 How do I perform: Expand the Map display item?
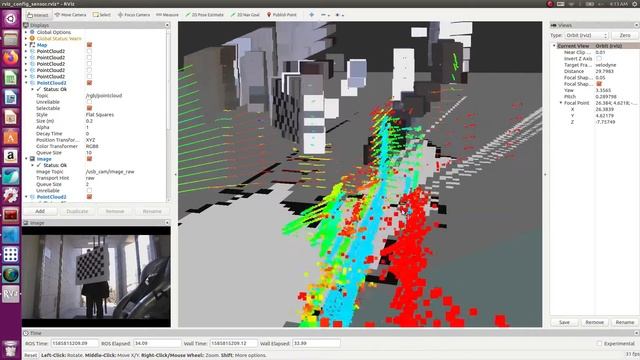(26, 45)
